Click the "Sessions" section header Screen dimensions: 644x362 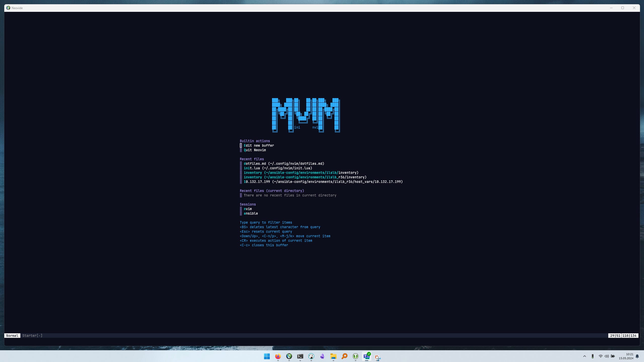click(248, 204)
